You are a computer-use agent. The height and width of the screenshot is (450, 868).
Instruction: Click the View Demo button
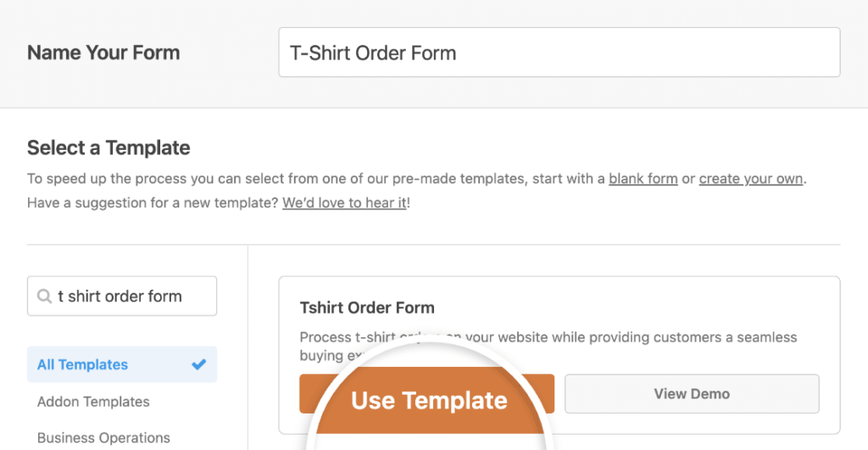click(x=692, y=393)
